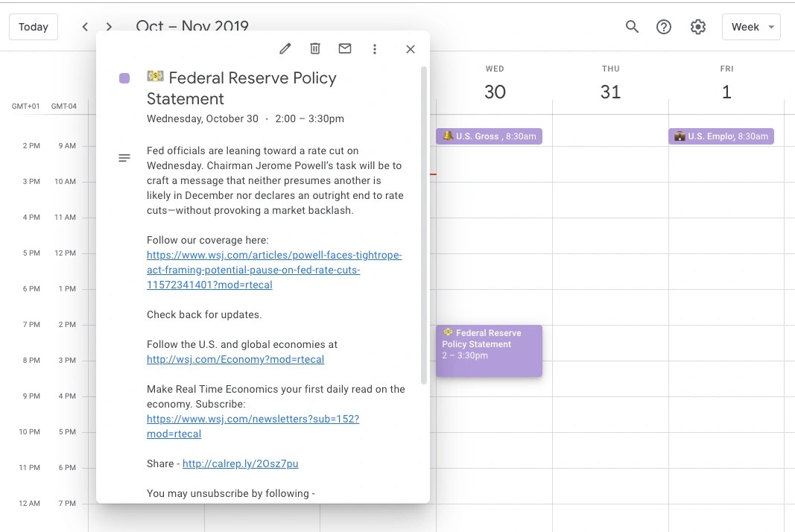The height and width of the screenshot is (532, 795).
Task: Open the newsletters subscribe link
Action: 253,426
